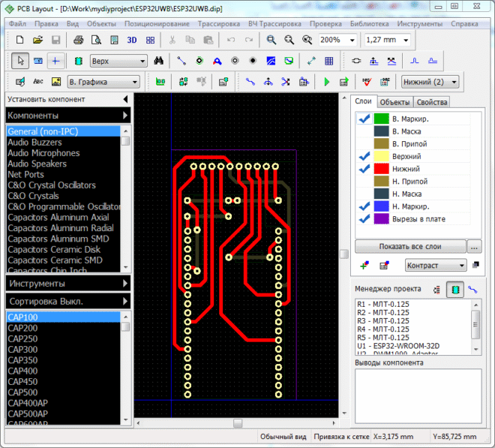Toggle visibility of Верхний layer

pyautogui.click(x=364, y=156)
